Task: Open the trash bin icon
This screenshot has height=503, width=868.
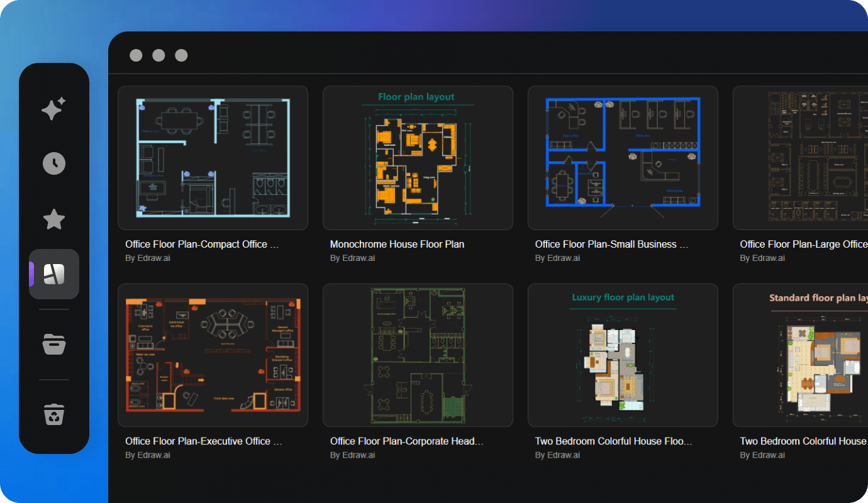Action: pos(54,414)
